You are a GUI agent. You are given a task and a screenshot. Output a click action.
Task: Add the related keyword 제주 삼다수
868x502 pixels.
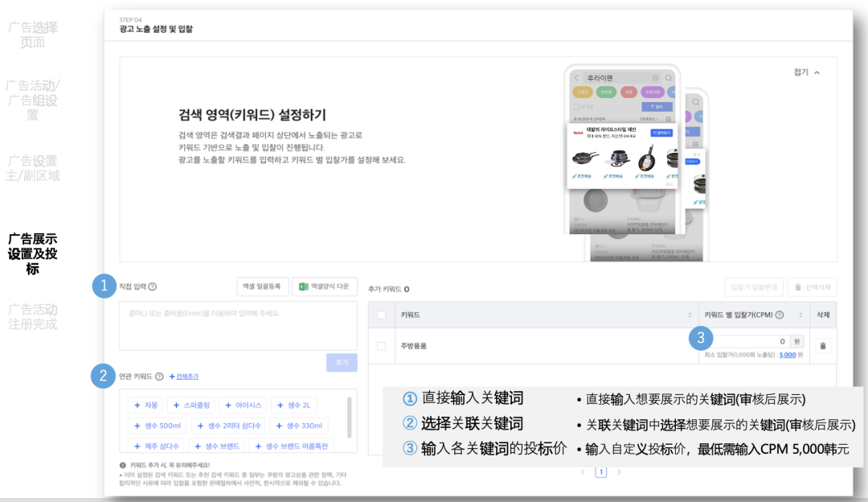pyautogui.click(x=157, y=446)
